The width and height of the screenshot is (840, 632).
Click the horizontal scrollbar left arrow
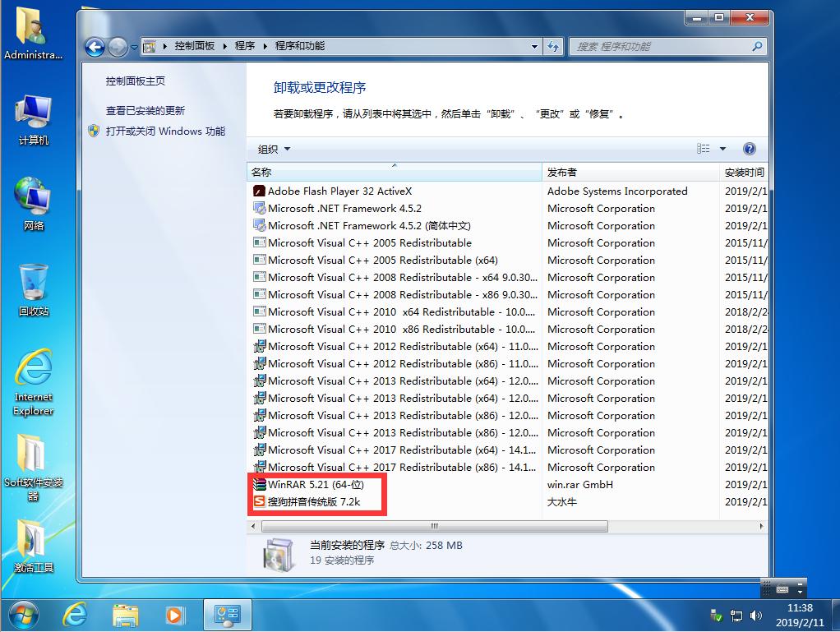(x=253, y=526)
